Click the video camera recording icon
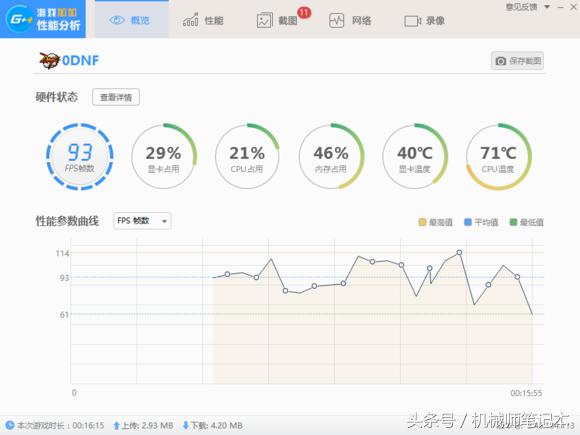This screenshot has width=580, height=435. pyautogui.click(x=412, y=21)
